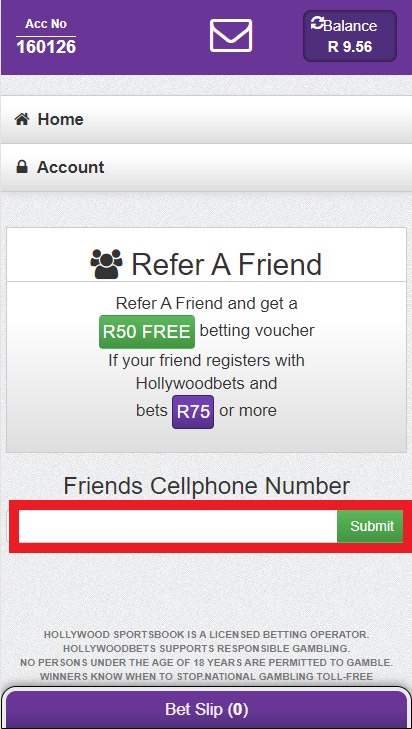
Task: Click the padlock icon beside Account
Action: 22,167
